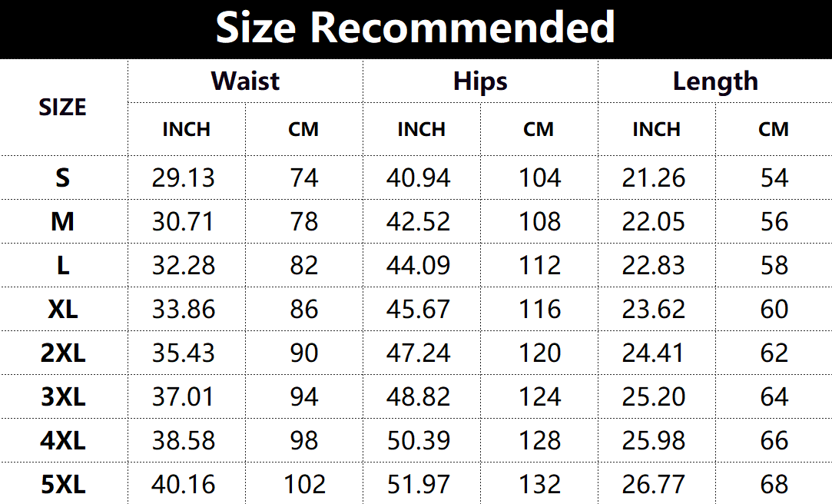The image size is (832, 504).
Task: Select the S size row label
Action: click(62, 178)
